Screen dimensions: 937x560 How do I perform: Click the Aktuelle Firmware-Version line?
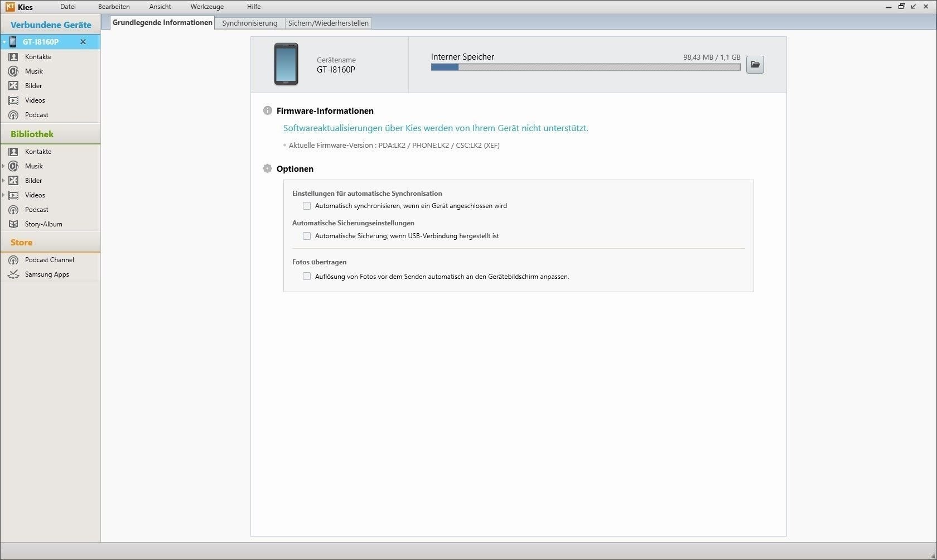[394, 145]
